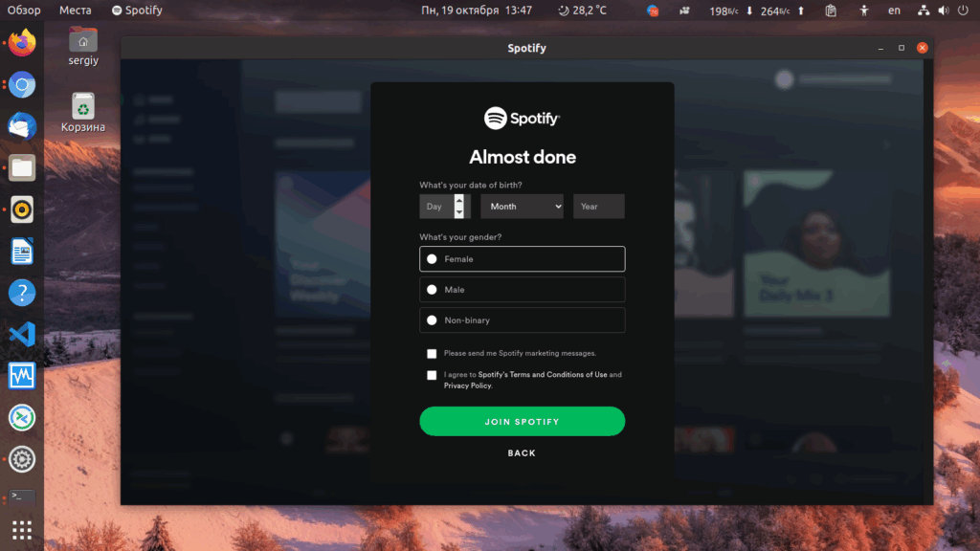Agree to the Terms and Conditions checkbox
Image resolution: width=980 pixels, height=551 pixels.
point(432,375)
